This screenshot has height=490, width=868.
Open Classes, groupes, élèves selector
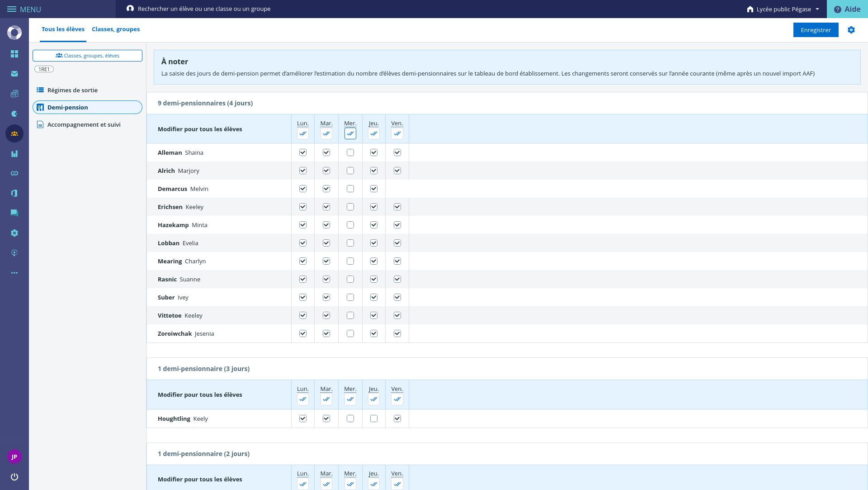87,56
